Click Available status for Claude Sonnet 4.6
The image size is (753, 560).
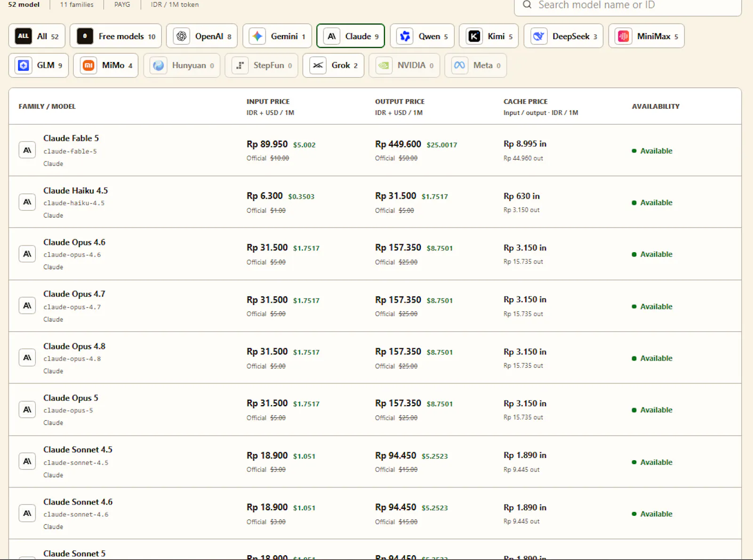click(652, 514)
